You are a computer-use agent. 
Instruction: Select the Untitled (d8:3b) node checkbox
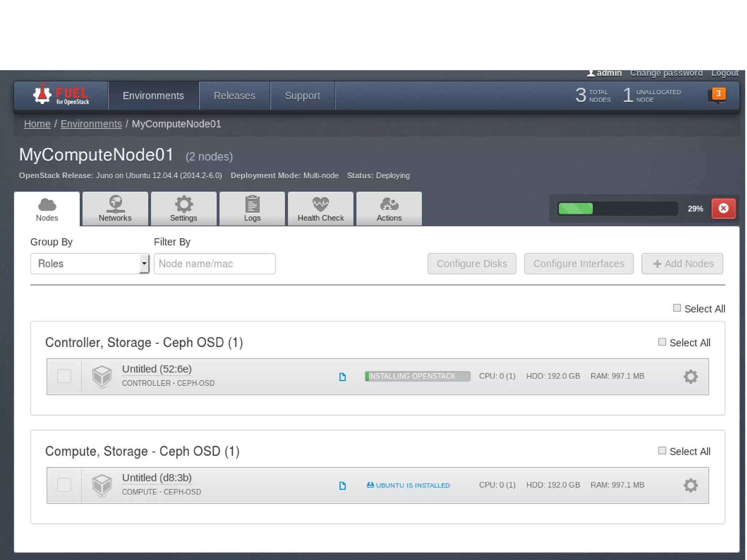tap(64, 485)
